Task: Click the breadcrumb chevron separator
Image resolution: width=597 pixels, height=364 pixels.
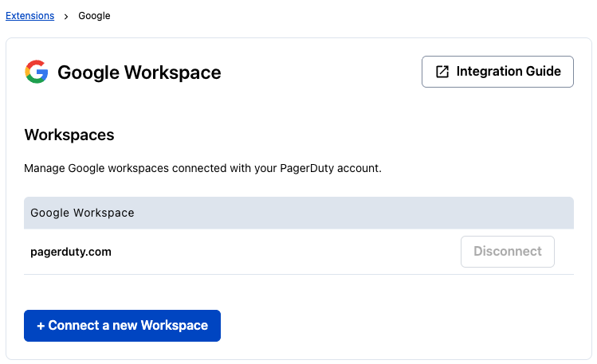Action: click(x=66, y=17)
